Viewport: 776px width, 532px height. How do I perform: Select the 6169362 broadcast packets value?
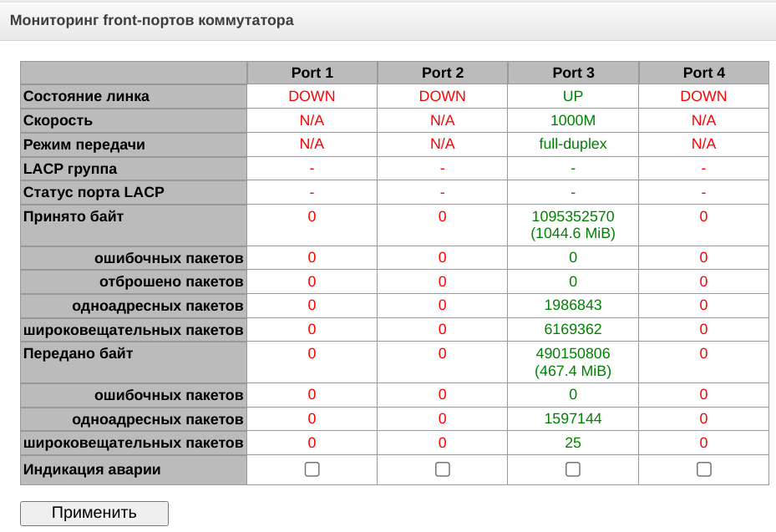pyautogui.click(x=573, y=329)
